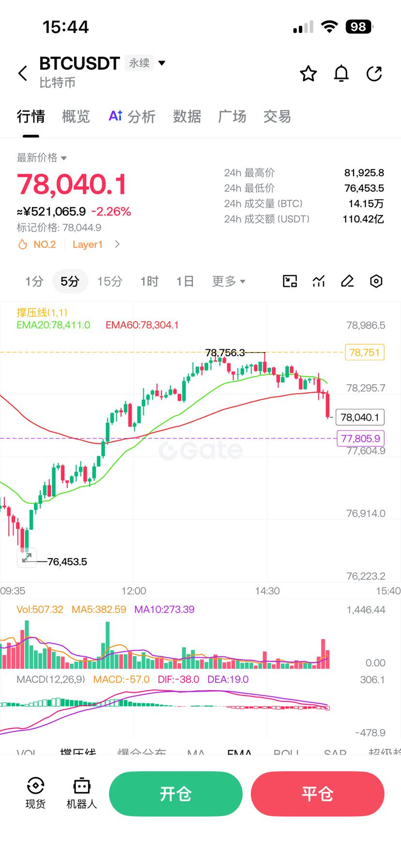The width and height of the screenshot is (401, 868).
Task: Select the 行情 tab
Action: pos(31,116)
